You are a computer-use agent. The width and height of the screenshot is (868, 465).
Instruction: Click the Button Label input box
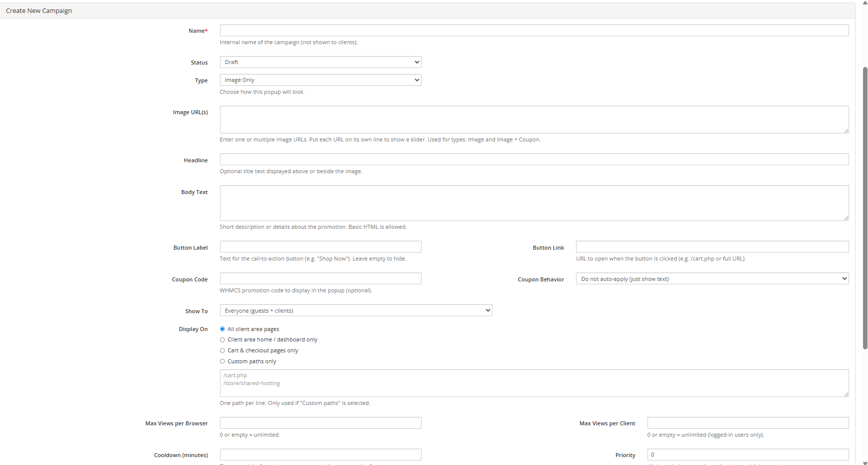coord(320,247)
